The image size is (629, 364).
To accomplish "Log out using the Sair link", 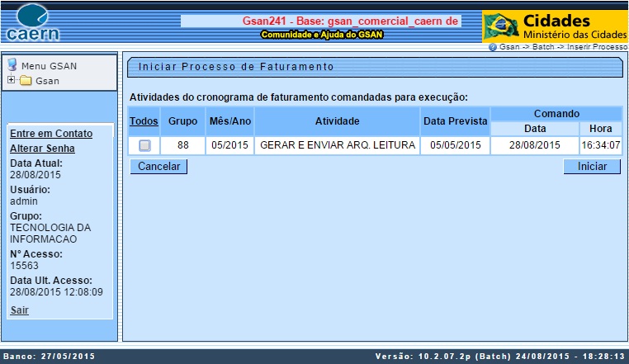I will (19, 310).
